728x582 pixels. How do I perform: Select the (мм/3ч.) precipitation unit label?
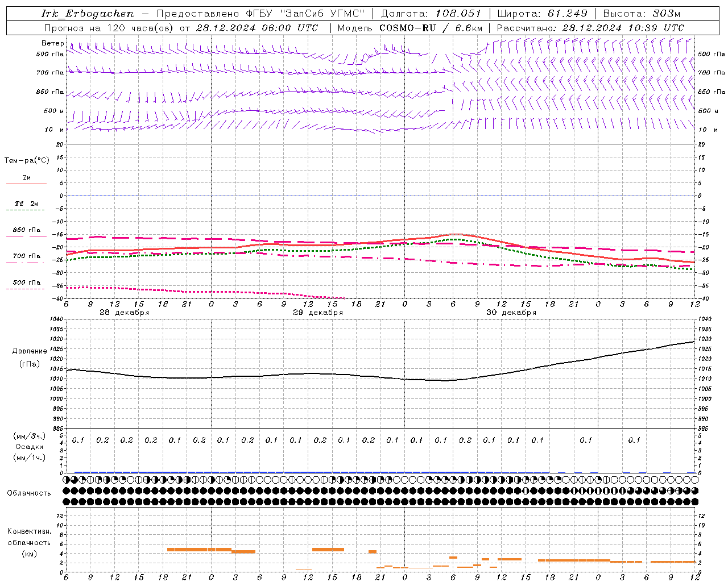point(30,436)
